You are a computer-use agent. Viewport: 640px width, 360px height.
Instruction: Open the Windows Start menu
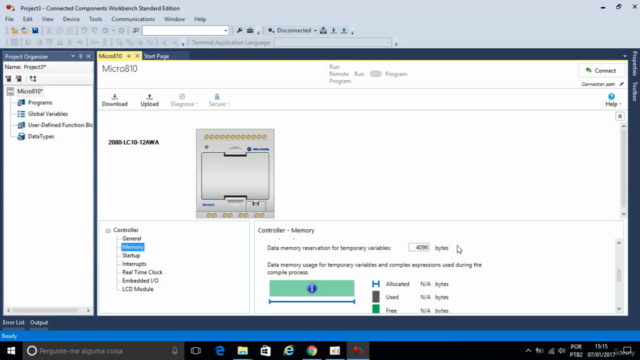[11, 351]
